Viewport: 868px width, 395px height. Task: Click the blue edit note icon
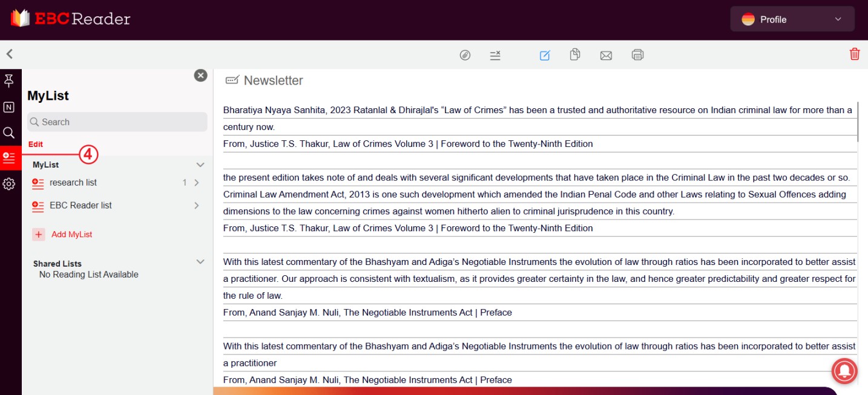pyautogui.click(x=545, y=55)
